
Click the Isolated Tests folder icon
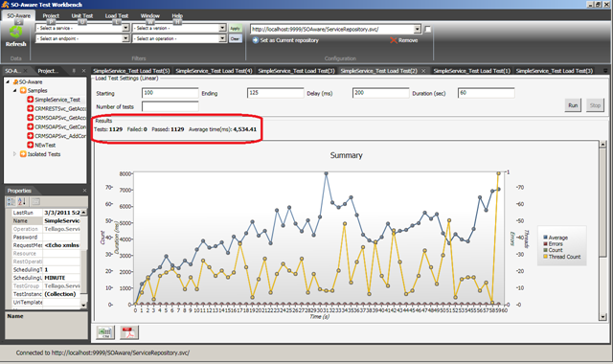[x=23, y=154]
